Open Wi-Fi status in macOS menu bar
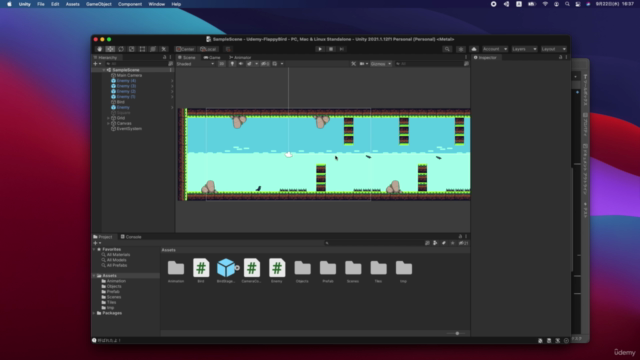This screenshot has height=360, width=640. [545, 4]
